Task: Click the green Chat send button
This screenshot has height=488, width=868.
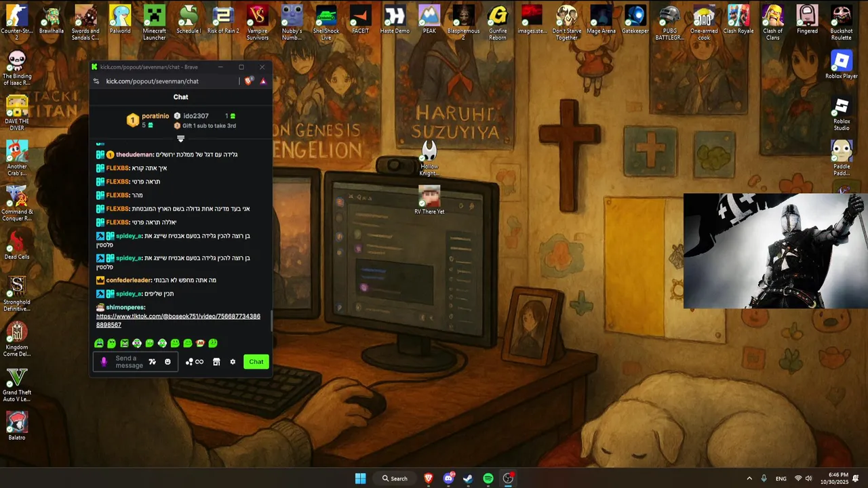Action: [x=256, y=362]
